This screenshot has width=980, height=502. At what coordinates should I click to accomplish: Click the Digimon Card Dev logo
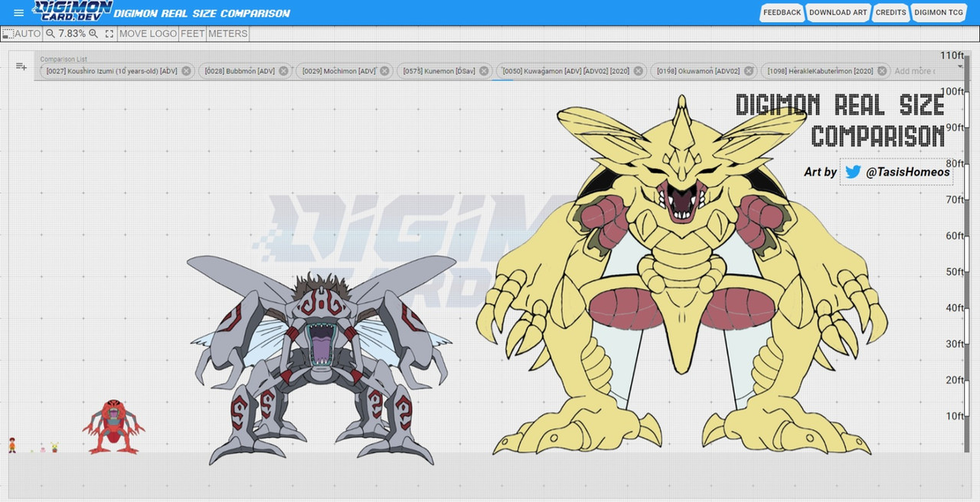pos(72,12)
